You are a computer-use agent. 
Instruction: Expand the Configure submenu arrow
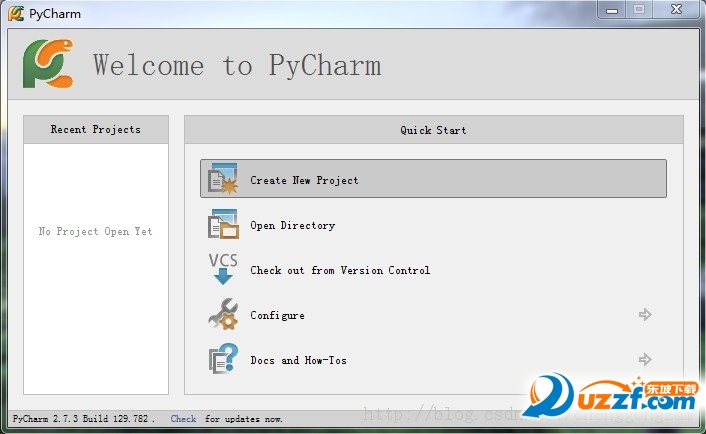click(645, 314)
